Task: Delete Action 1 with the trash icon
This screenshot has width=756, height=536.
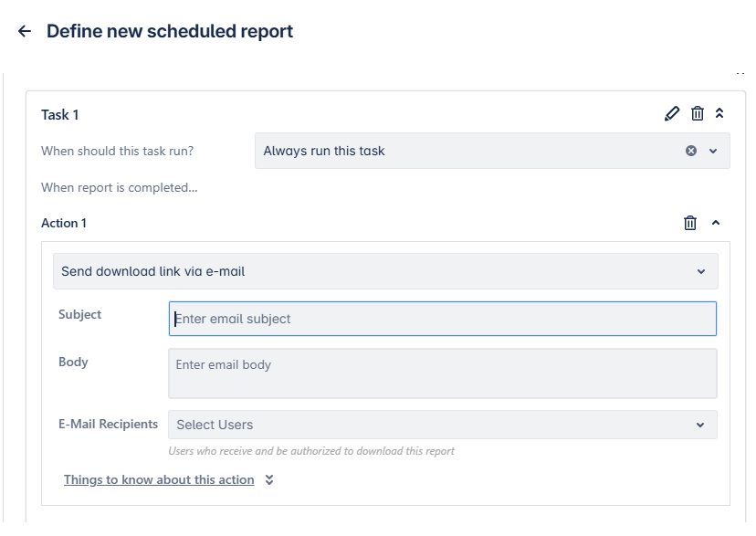Action: coord(690,223)
